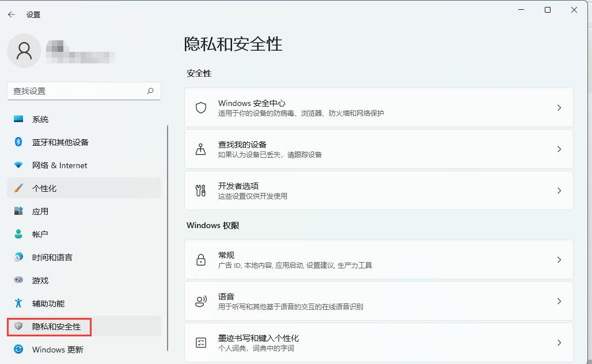Click the 帐户 person icon
Screen dimensions: 592x364
(18, 234)
